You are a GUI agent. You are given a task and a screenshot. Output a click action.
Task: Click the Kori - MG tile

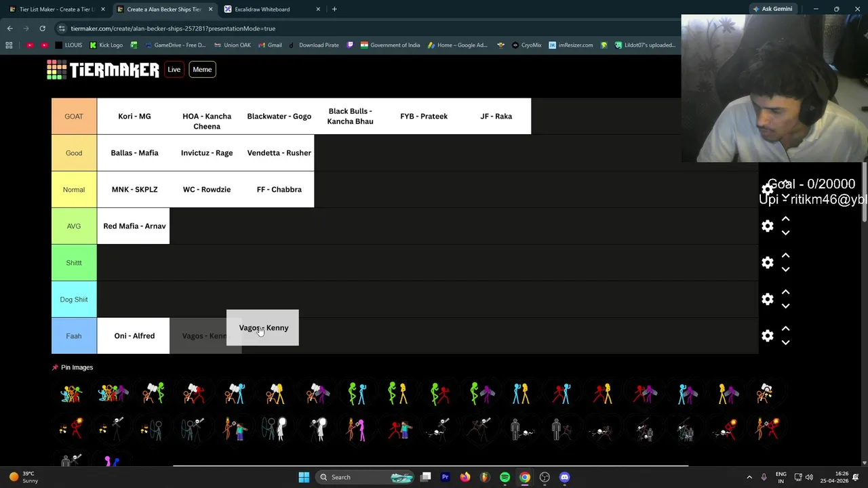point(134,116)
